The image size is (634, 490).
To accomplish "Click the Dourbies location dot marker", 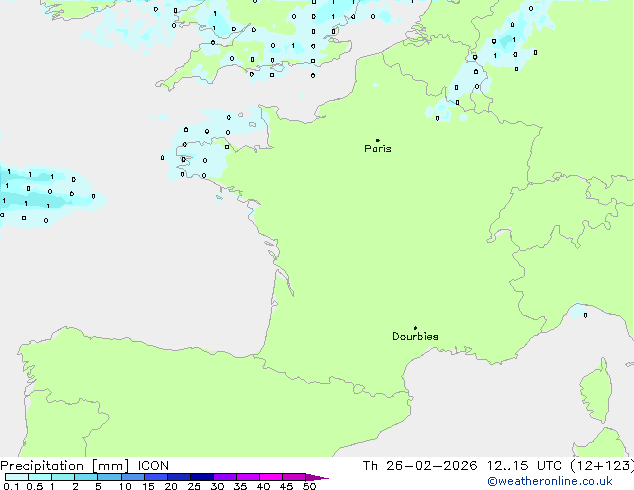I will point(415,328).
